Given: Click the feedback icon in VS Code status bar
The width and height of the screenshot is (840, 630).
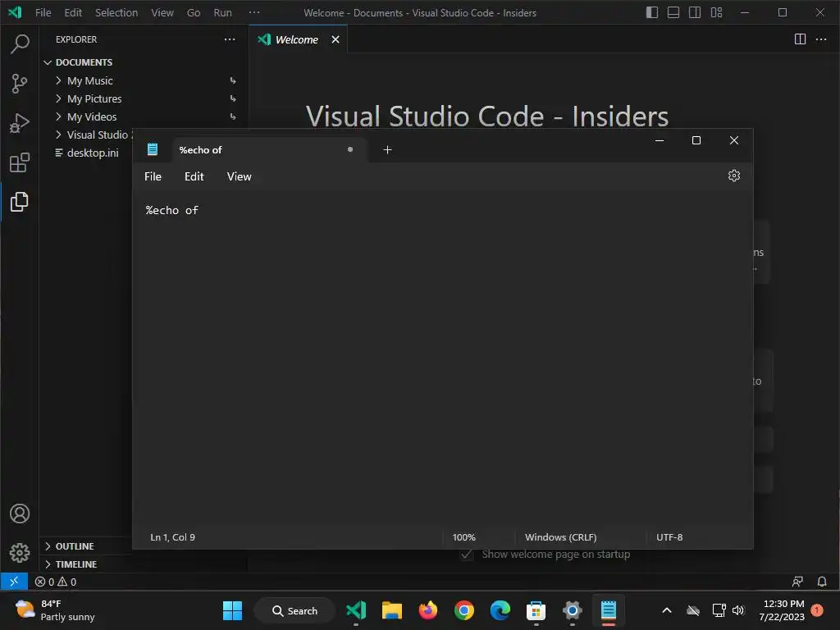Looking at the screenshot, I should pos(797,582).
